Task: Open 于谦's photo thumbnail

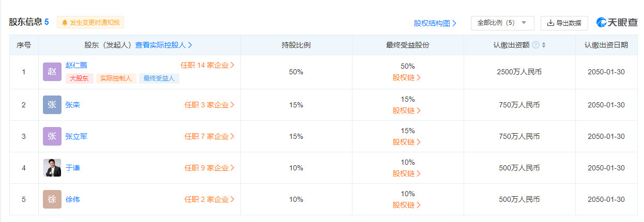Action: pos(52,168)
